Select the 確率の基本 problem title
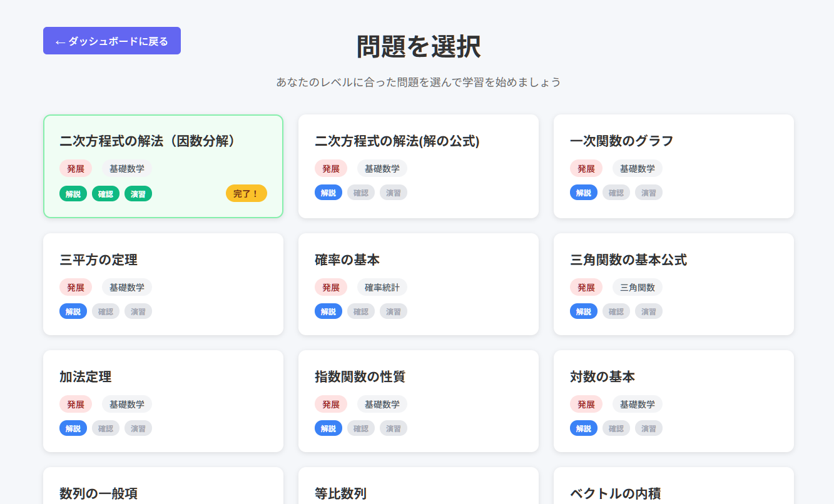 (347, 260)
